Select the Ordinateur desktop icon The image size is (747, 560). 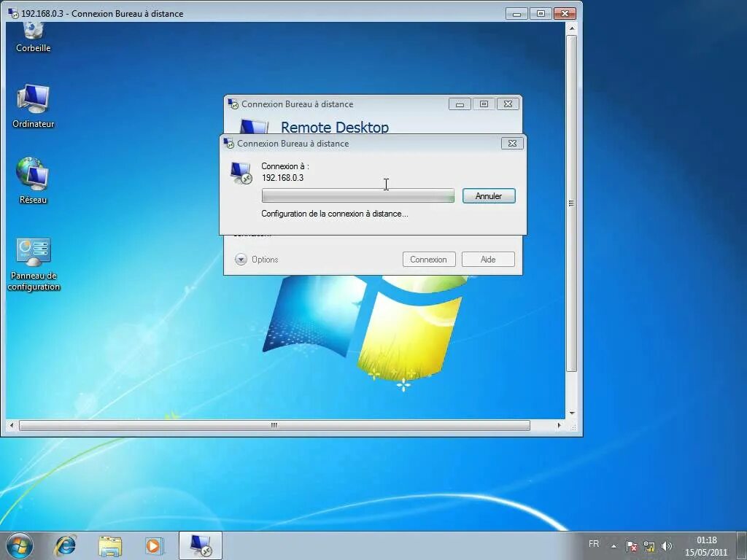(x=33, y=106)
